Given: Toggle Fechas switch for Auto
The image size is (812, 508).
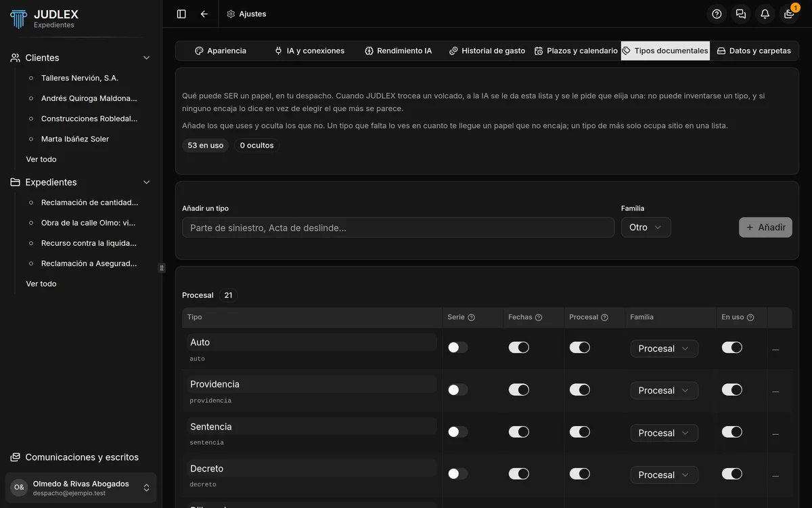Looking at the screenshot, I should tap(518, 347).
